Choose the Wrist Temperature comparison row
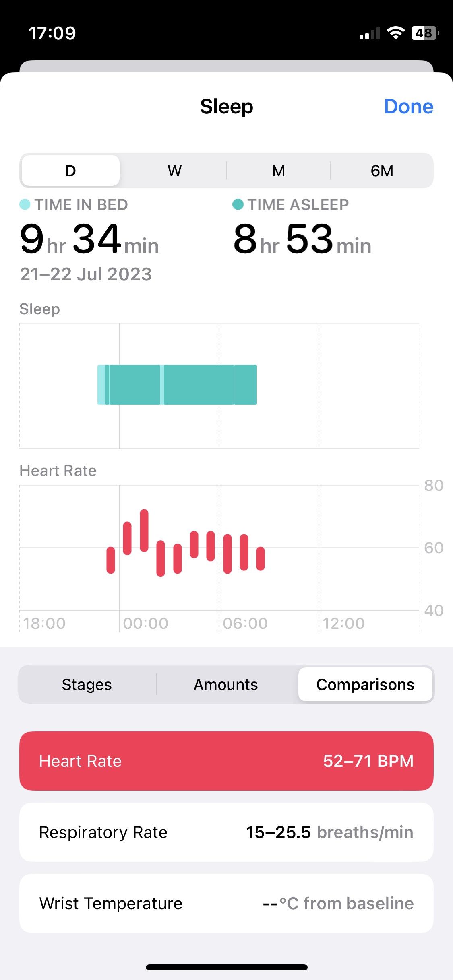 226,903
